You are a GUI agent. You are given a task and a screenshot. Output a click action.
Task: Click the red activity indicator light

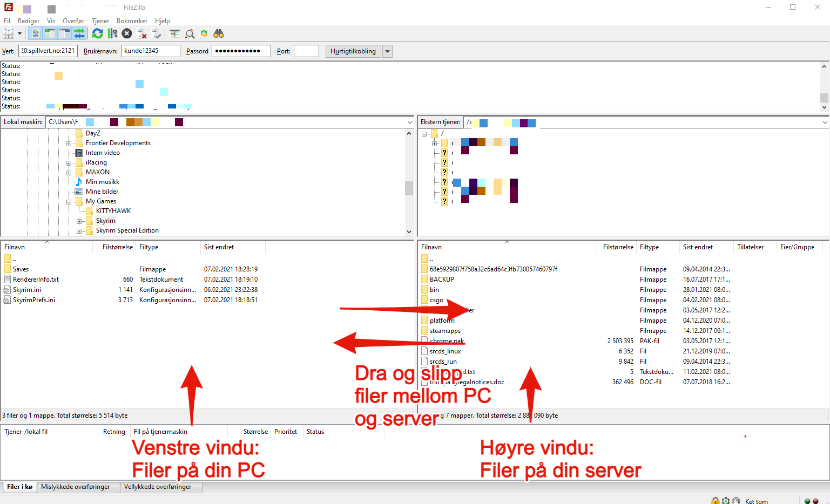tap(815, 501)
